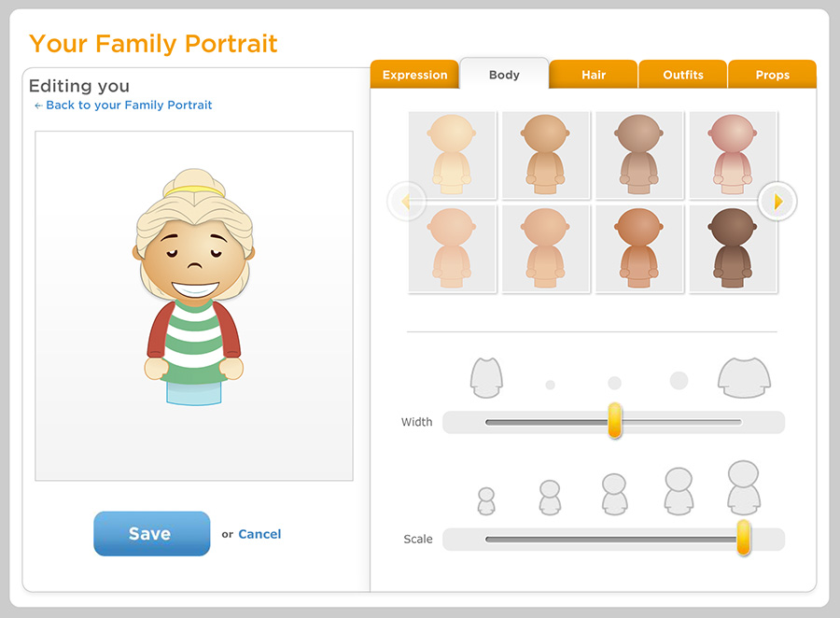This screenshot has height=618, width=840.
Task: Click the Scale slider handle
Action: click(744, 538)
